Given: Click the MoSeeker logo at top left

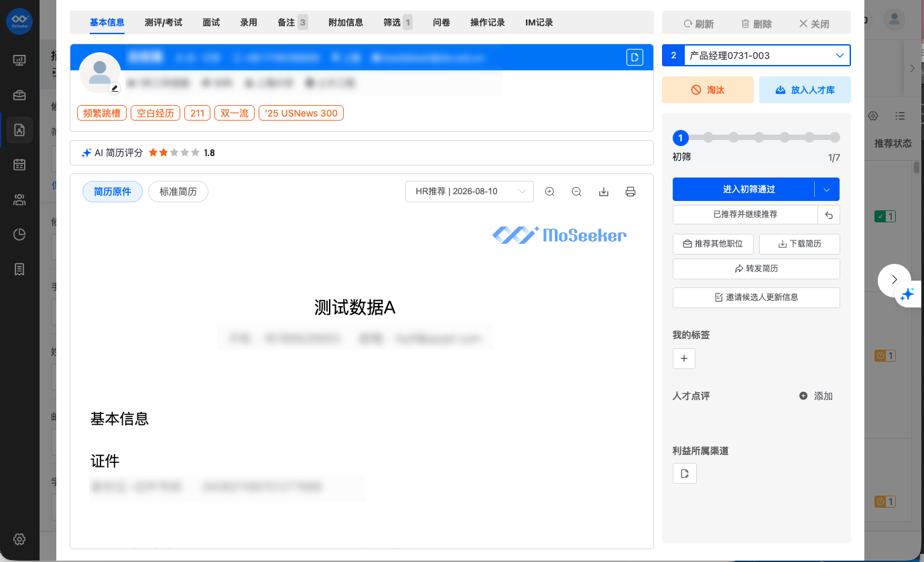Looking at the screenshot, I should click(19, 21).
